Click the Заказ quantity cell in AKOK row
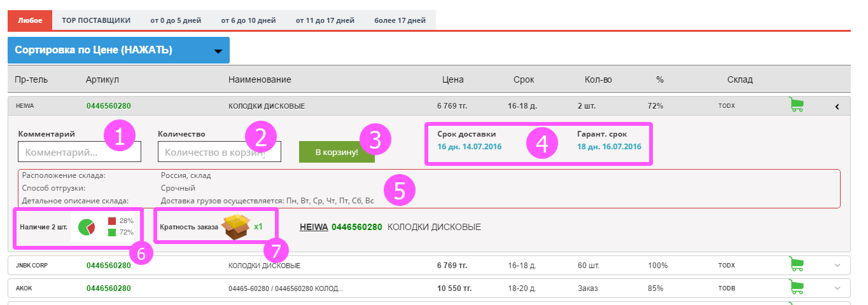868x305 pixels. point(587,288)
